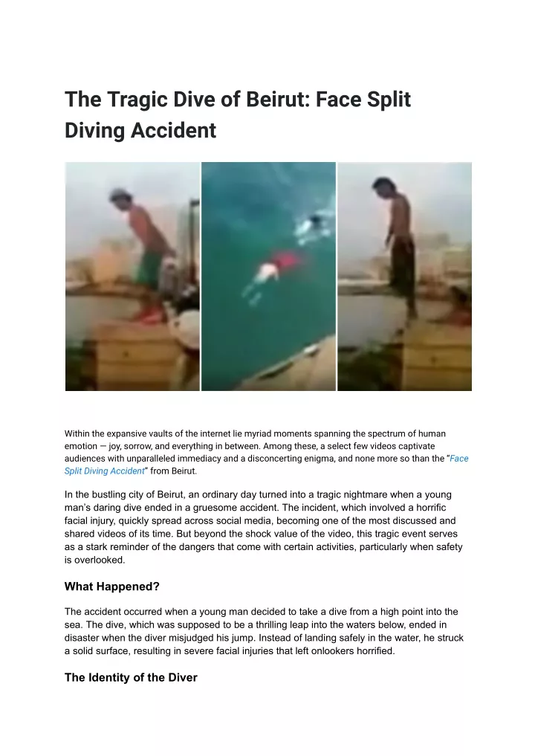Click the paragraph starting "The accident occurred when"
Screen dimensions: 535x756
coord(264,631)
